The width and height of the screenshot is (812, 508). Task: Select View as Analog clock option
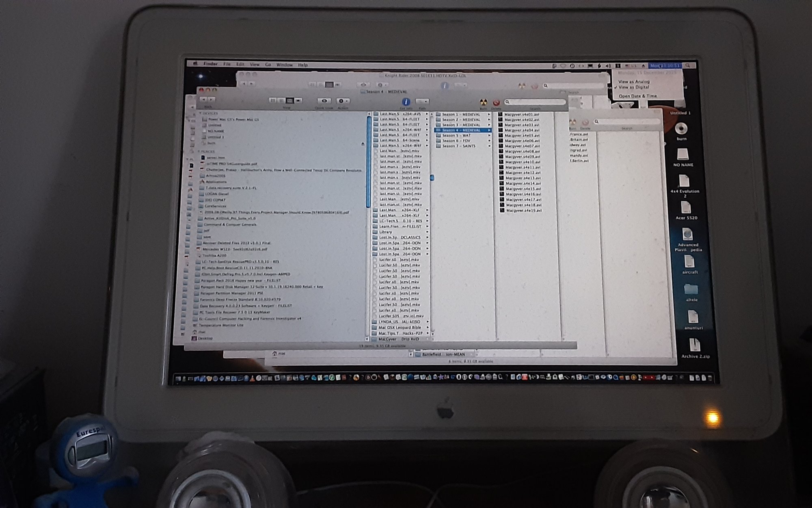coord(634,82)
